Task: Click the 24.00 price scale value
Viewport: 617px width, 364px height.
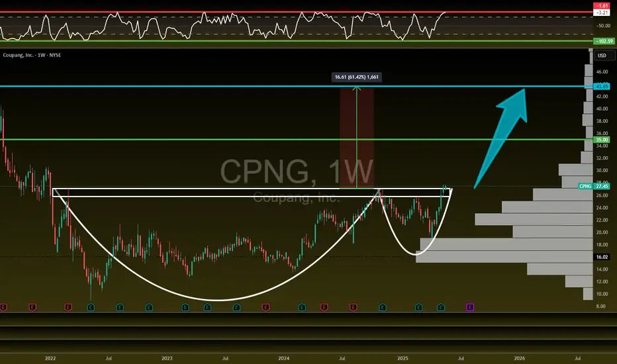Action: pos(602,208)
